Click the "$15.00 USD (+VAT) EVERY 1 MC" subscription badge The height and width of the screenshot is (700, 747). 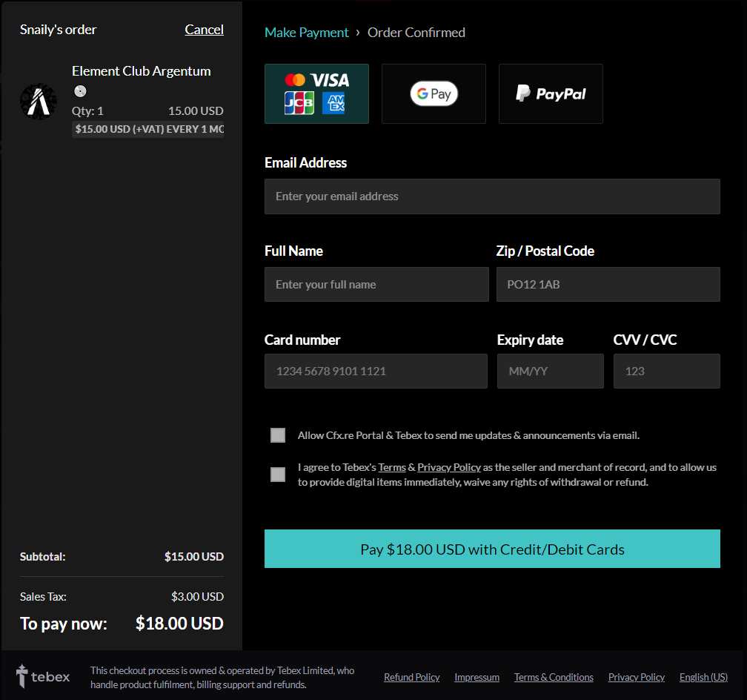tap(148, 129)
